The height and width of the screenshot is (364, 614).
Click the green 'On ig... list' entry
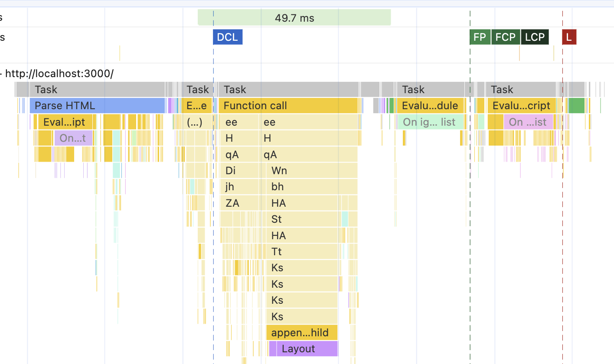[x=428, y=122]
